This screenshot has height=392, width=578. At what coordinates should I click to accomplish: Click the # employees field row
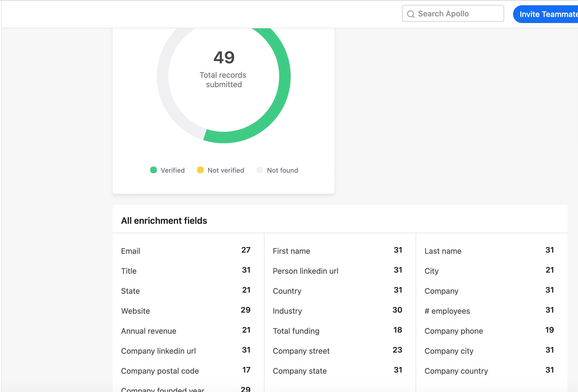pyautogui.click(x=447, y=311)
